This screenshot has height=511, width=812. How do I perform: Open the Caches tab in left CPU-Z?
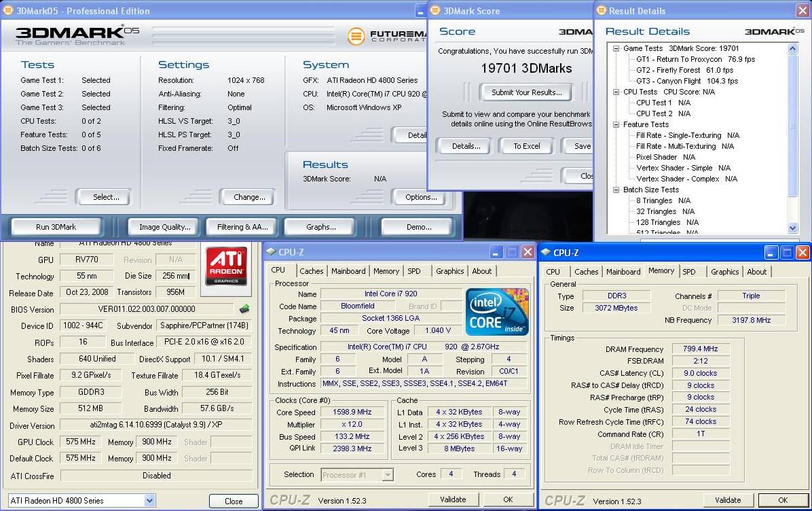coord(311,271)
